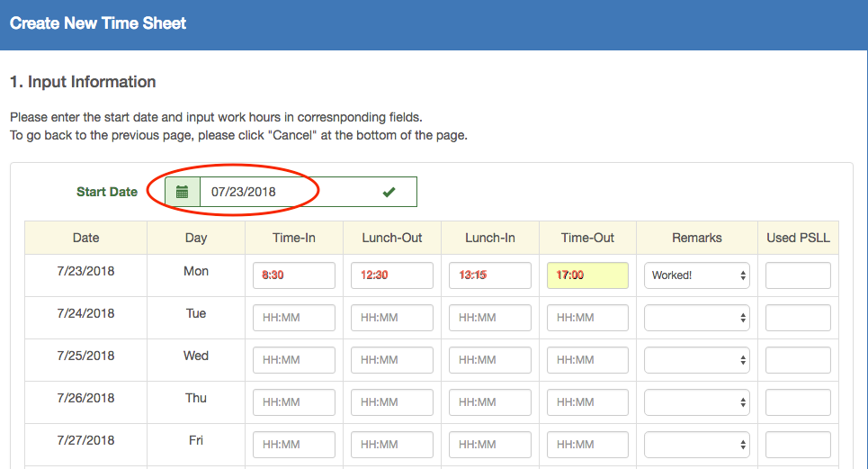This screenshot has height=469, width=868.
Task: Click Tuesday's Time-In field
Action: [x=294, y=318]
